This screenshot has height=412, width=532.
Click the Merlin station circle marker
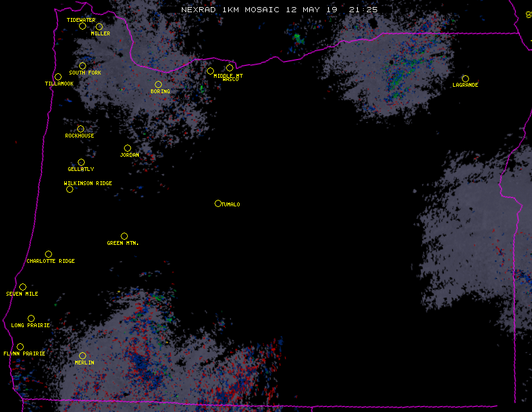click(82, 356)
